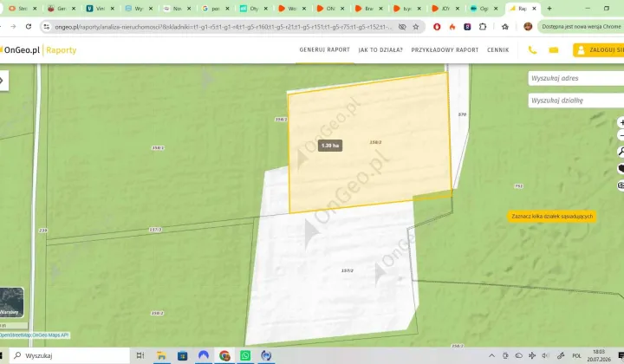Viewport: 624px width, 364px height.
Task: Open CENNIK menu item
Action: (x=497, y=50)
